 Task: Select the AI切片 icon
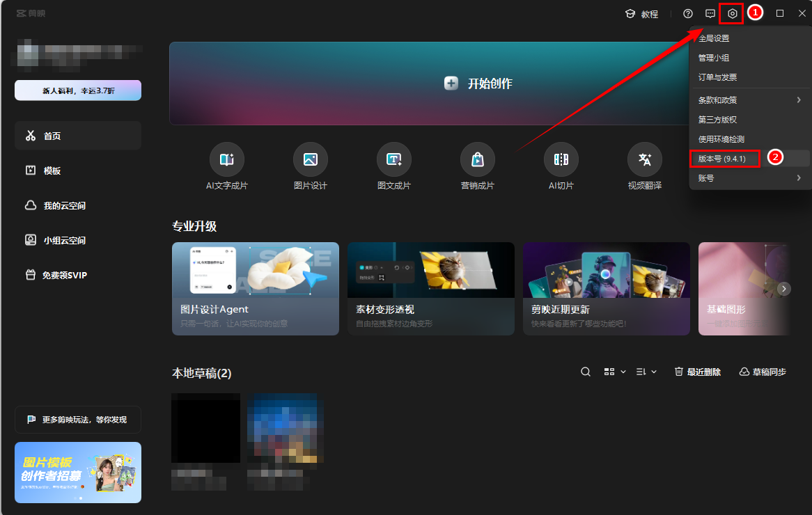pyautogui.click(x=561, y=159)
